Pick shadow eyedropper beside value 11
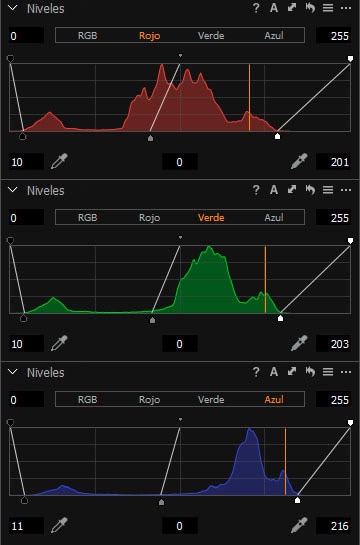 coord(59,525)
